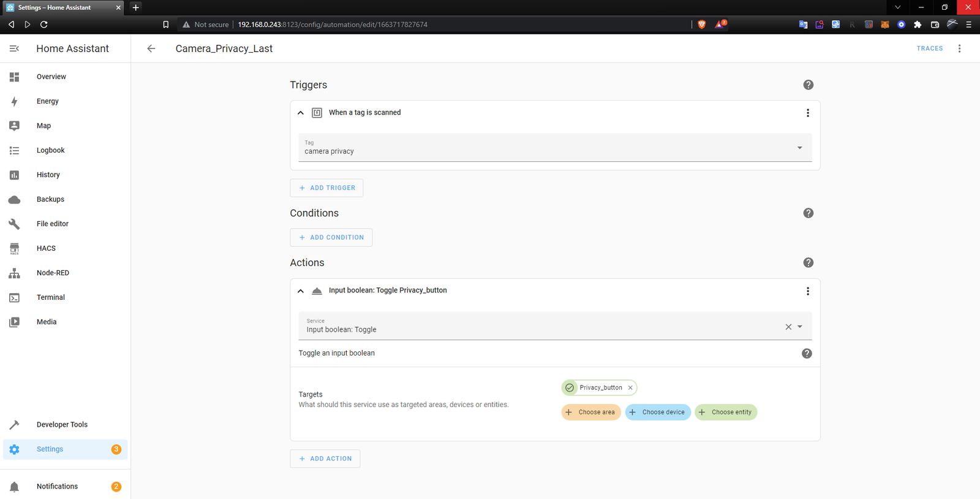
Task: Click the Add Trigger button
Action: pyautogui.click(x=326, y=188)
